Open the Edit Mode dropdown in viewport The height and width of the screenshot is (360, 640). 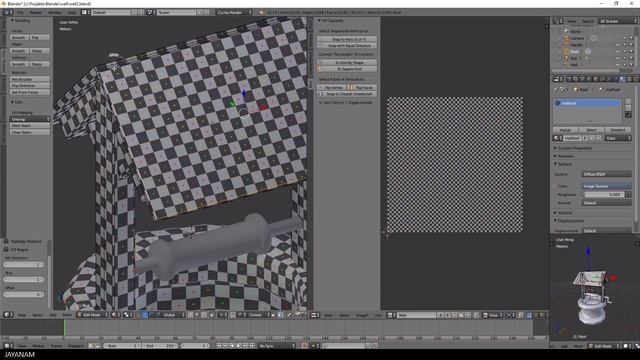(92, 315)
